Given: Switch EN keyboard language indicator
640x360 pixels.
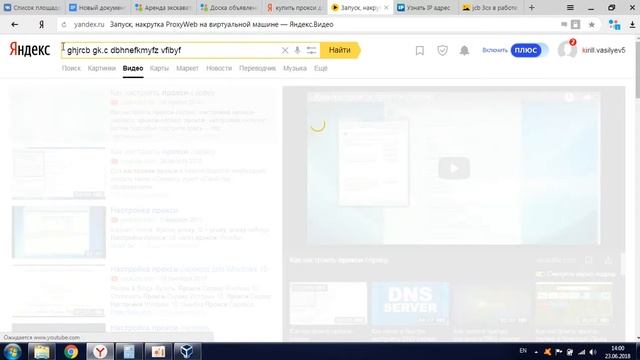Looking at the screenshot, I should (523, 351).
